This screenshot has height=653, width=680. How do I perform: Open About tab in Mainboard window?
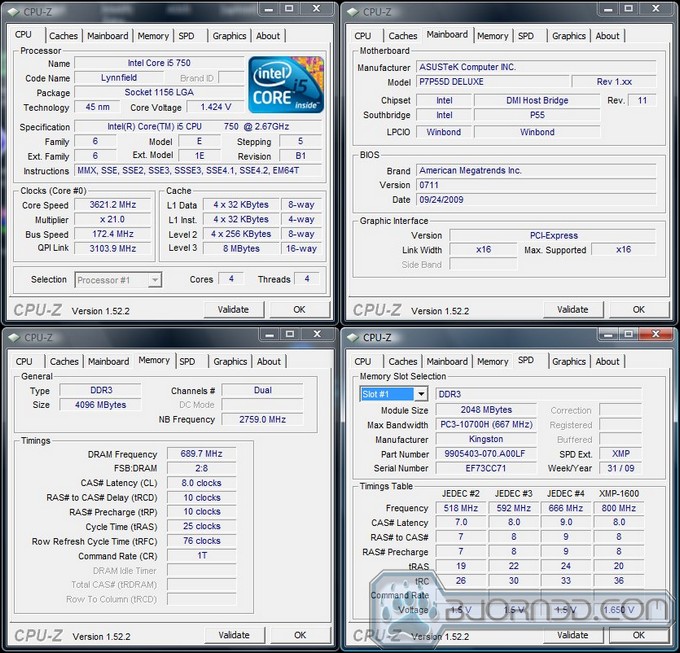(608, 36)
